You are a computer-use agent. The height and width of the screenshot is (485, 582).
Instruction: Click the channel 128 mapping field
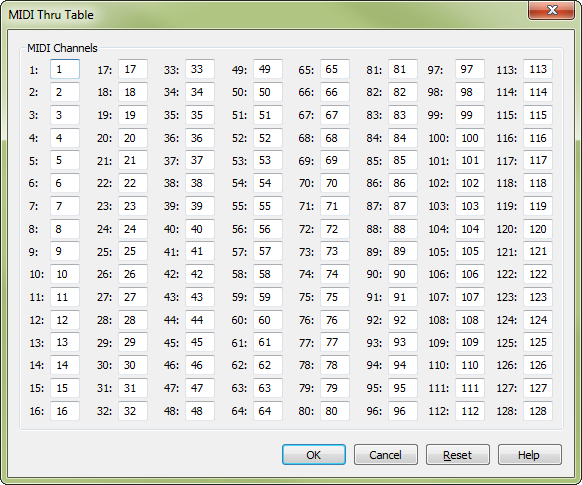pos(538,411)
